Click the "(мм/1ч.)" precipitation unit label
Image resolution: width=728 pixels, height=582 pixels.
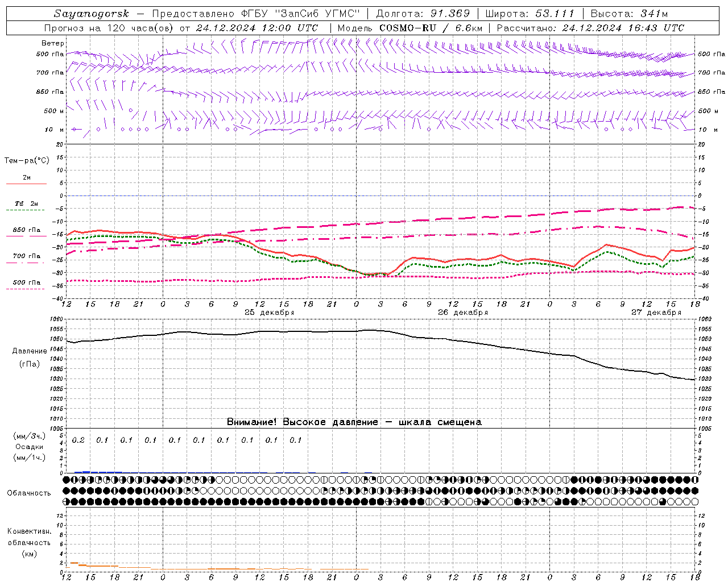tap(29, 458)
